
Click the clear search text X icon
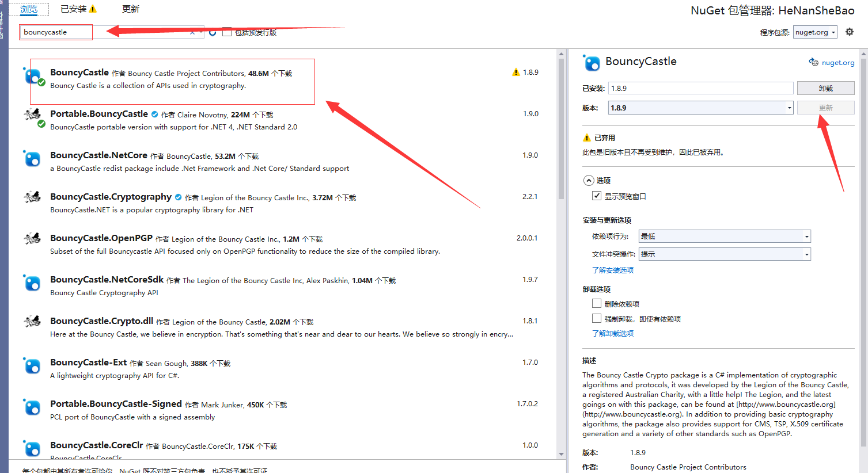pos(192,32)
